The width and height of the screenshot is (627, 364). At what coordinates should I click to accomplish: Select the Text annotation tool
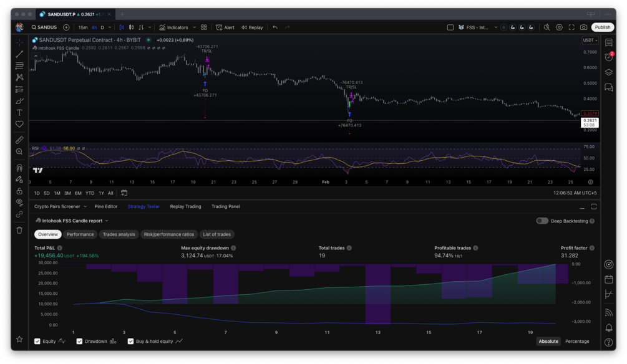pos(19,113)
